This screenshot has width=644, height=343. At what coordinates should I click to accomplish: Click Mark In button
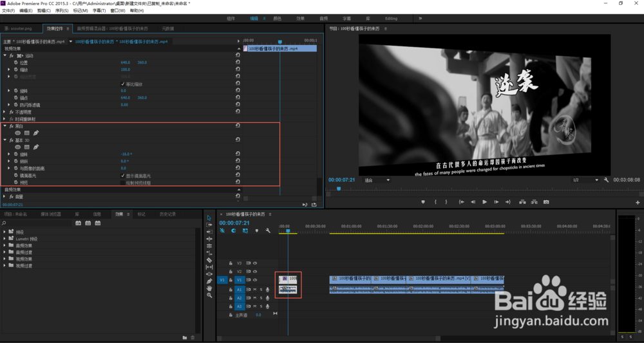pyautogui.click(x=435, y=202)
